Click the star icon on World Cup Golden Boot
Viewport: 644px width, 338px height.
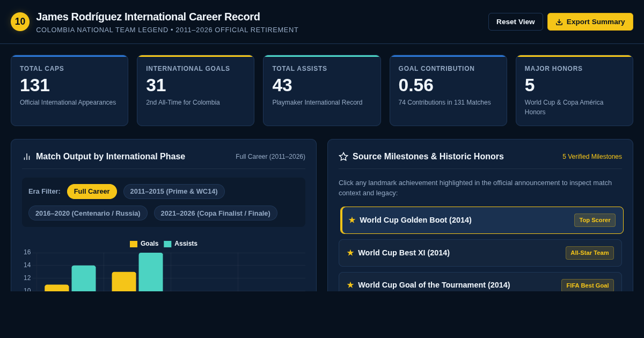tap(352, 220)
